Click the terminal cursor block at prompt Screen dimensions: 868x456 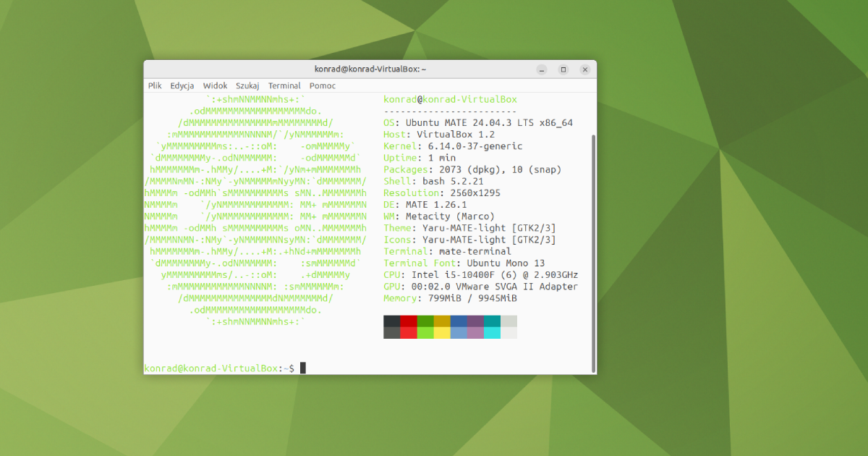pyautogui.click(x=303, y=368)
